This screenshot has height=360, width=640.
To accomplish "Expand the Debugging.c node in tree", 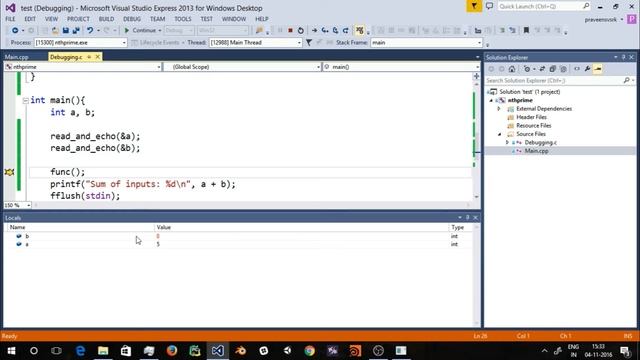I will point(507,143).
